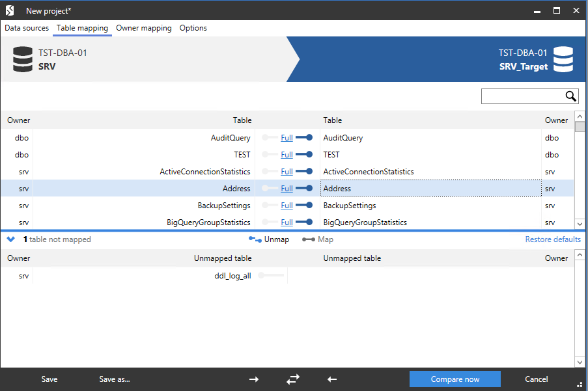Select target BackupSettings cell
This screenshot has height=391, width=588.
[x=430, y=205]
